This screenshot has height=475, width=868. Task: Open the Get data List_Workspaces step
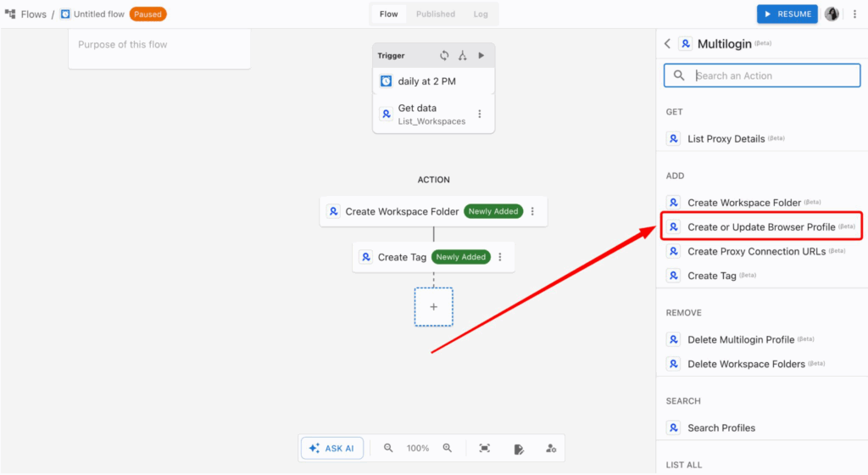pyautogui.click(x=431, y=114)
